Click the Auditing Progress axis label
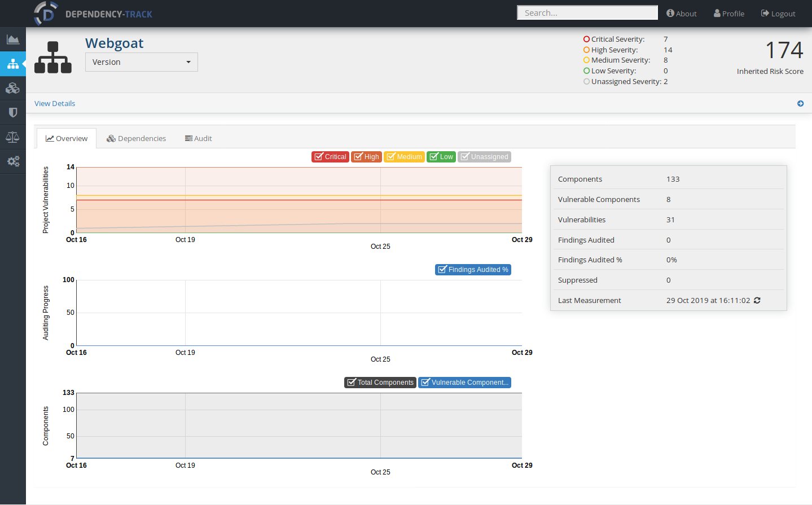This screenshot has width=812, height=505. [x=46, y=313]
